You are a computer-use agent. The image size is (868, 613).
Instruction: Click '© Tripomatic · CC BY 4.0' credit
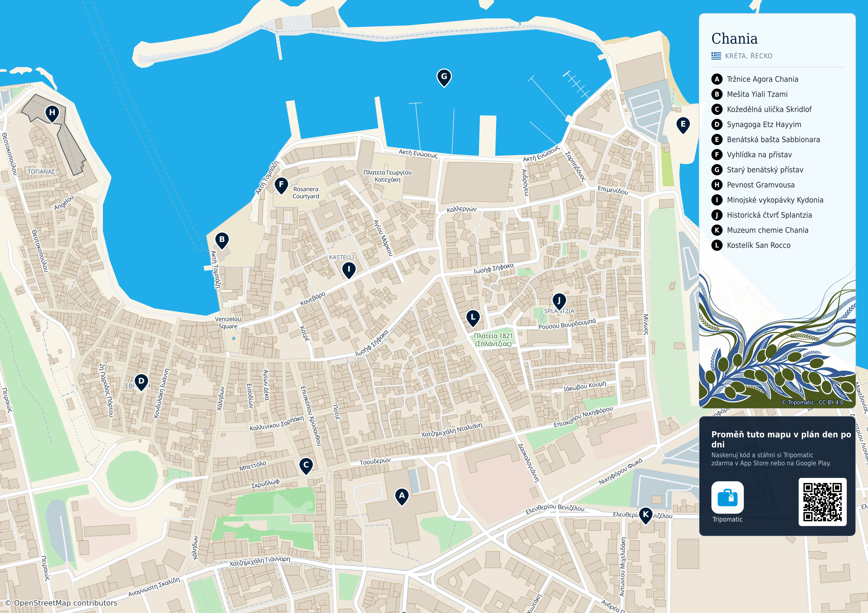[812, 402]
